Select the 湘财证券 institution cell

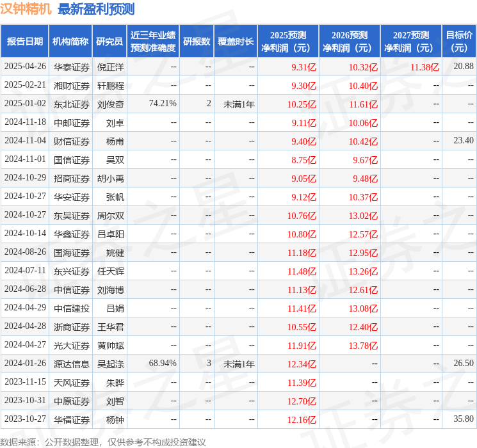point(72,86)
